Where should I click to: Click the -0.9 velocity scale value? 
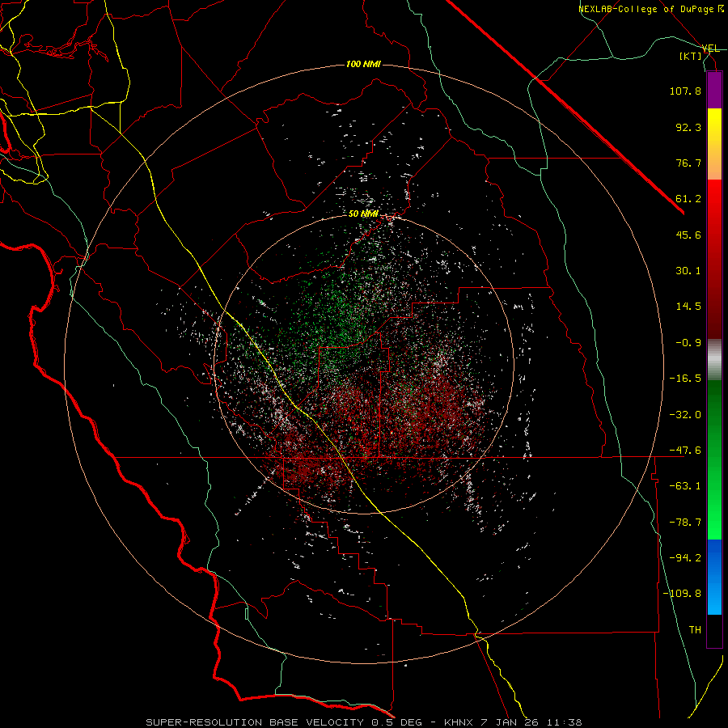tap(688, 343)
